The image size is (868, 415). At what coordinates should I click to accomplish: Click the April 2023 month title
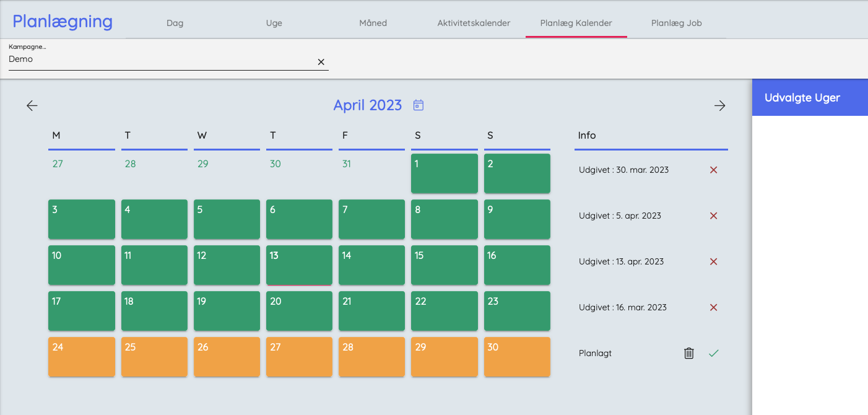click(x=367, y=105)
